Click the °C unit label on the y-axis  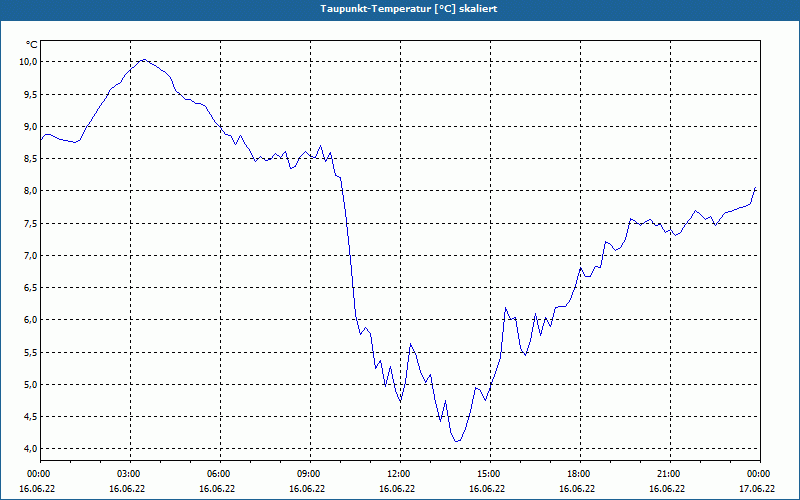click(32, 45)
